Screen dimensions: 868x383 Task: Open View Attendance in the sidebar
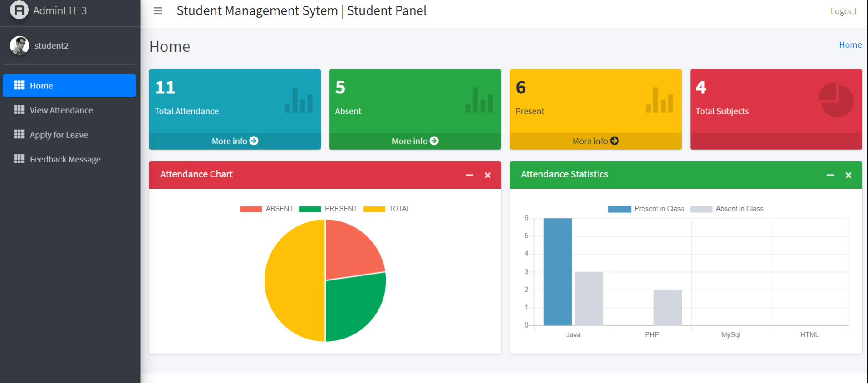[69, 110]
